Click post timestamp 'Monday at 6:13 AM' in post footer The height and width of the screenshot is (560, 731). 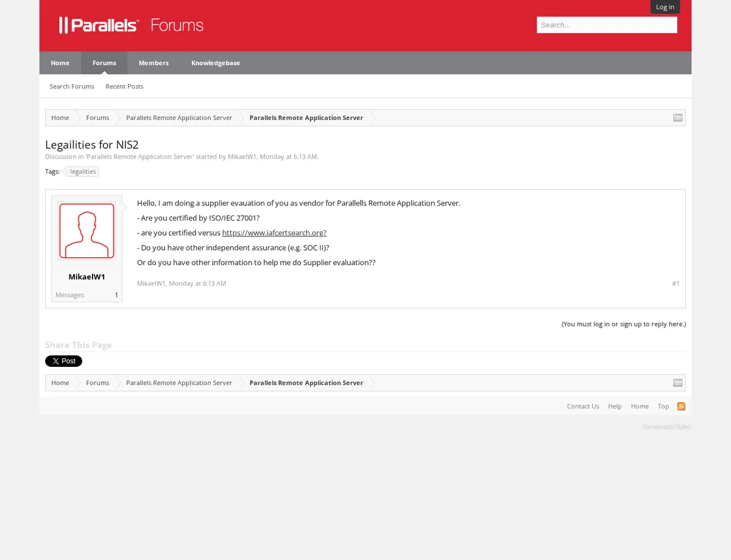coord(197,283)
